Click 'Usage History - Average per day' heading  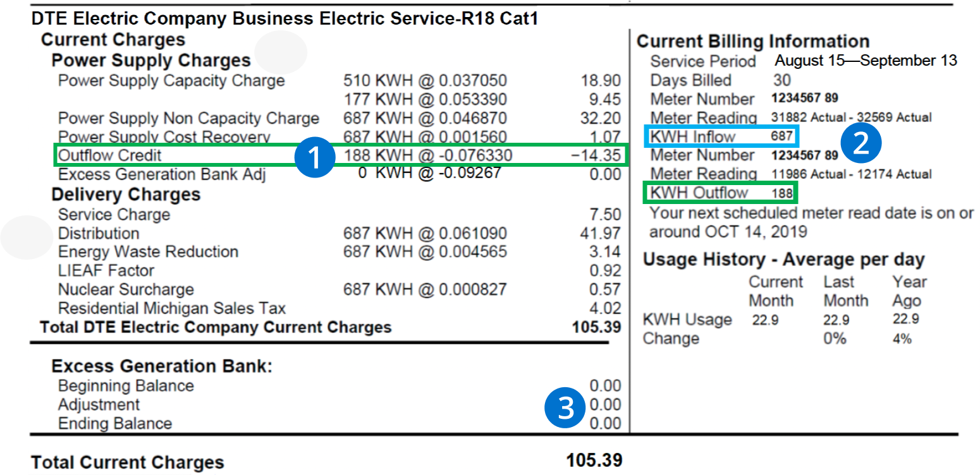(x=784, y=260)
